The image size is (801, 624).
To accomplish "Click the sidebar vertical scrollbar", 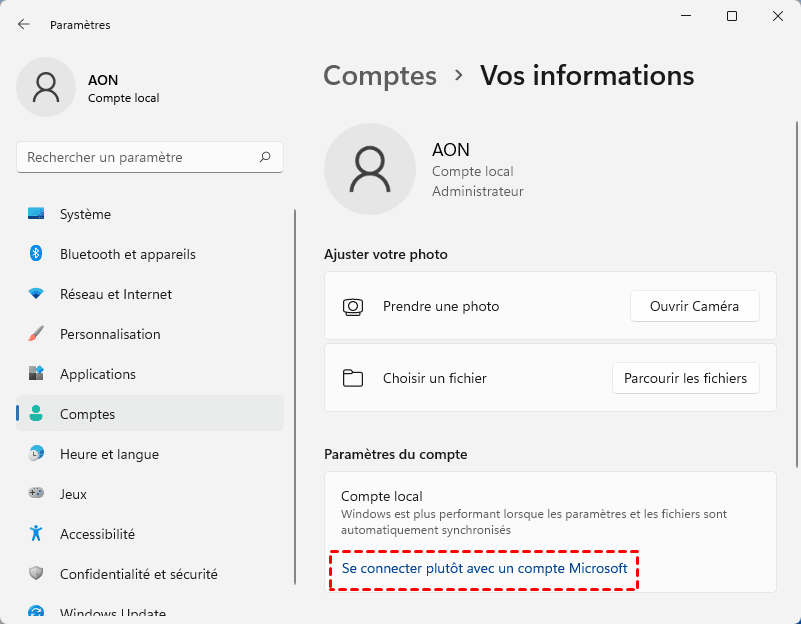I will click(295, 400).
